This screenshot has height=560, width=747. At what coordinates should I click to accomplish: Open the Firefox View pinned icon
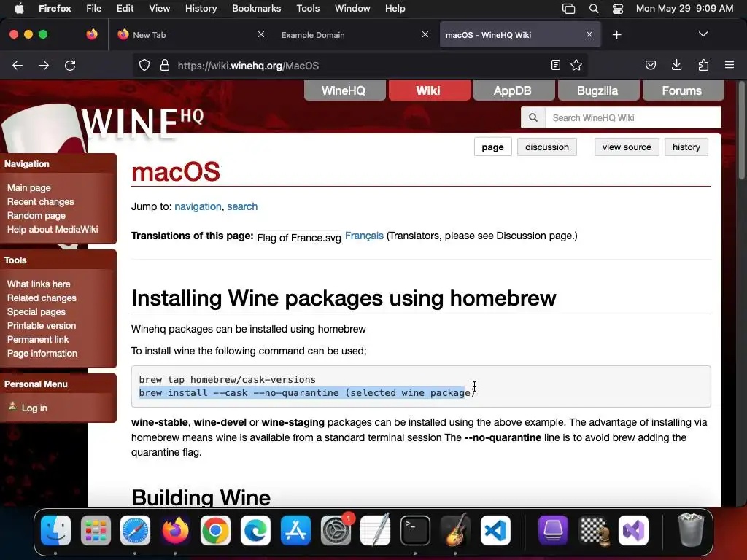point(91,34)
